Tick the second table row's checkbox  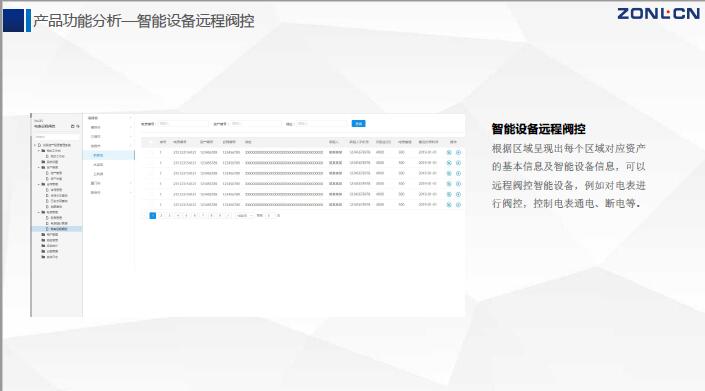pyautogui.click(x=150, y=163)
